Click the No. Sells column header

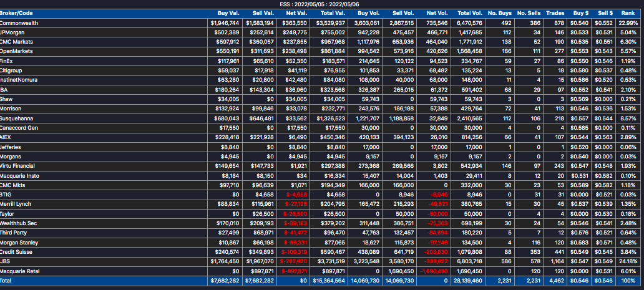tap(528, 13)
